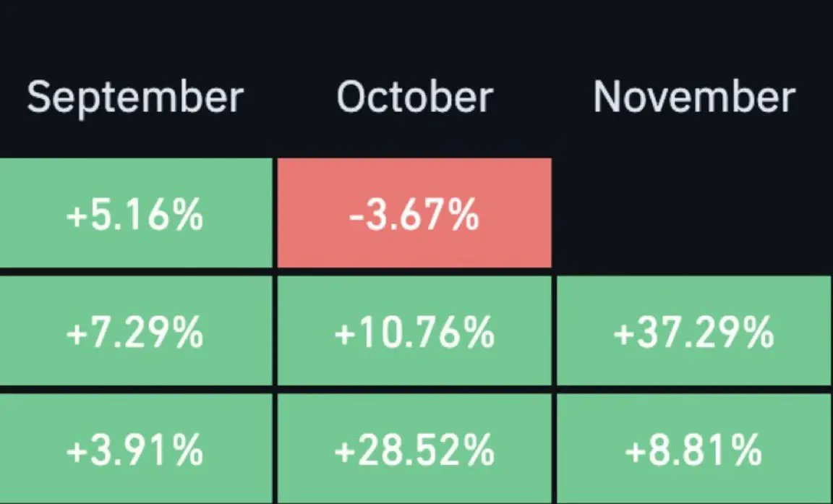833x504 pixels.
Task: Click the September column header
Action: click(135, 97)
